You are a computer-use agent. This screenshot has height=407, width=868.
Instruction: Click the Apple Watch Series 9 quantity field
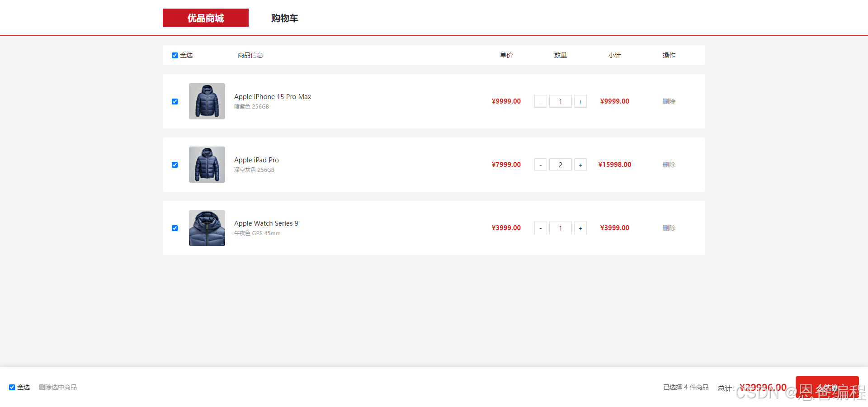click(x=561, y=228)
